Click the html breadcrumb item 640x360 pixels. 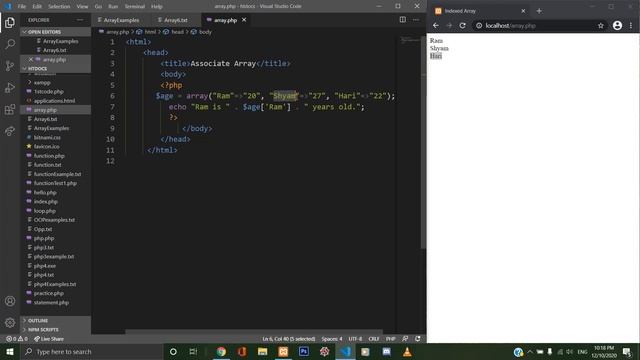click(x=150, y=32)
